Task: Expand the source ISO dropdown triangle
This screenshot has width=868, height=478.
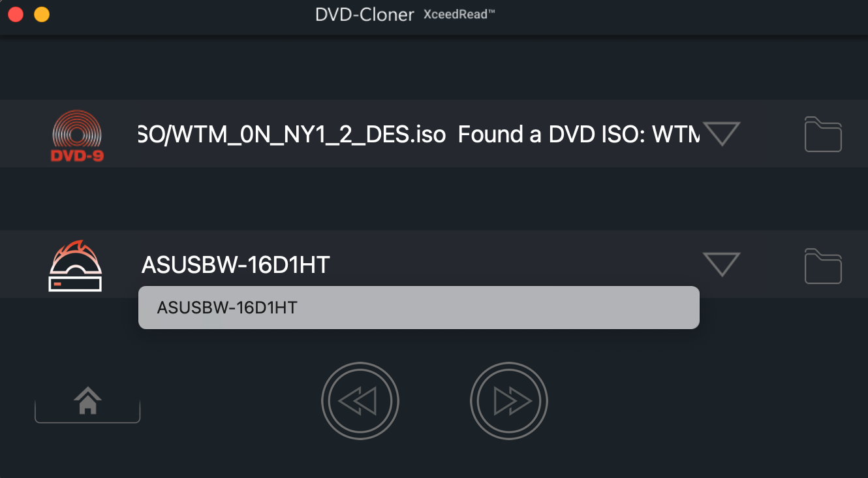Action: [721, 134]
